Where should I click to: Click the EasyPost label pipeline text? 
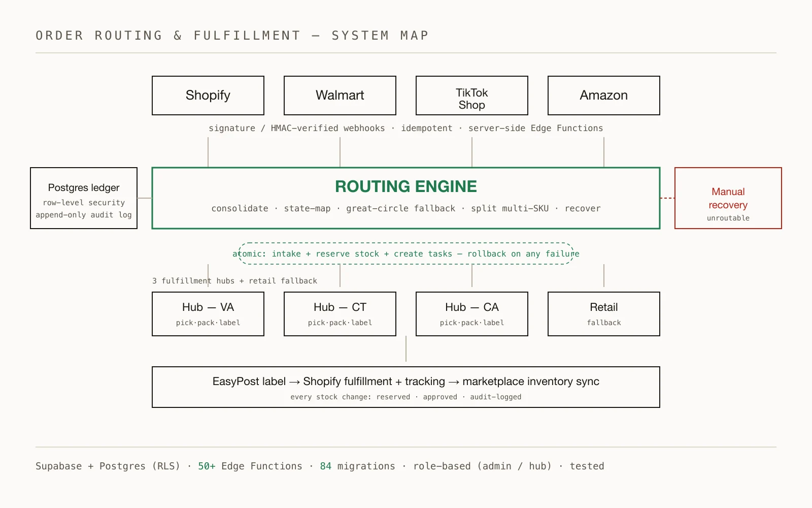[x=406, y=382]
